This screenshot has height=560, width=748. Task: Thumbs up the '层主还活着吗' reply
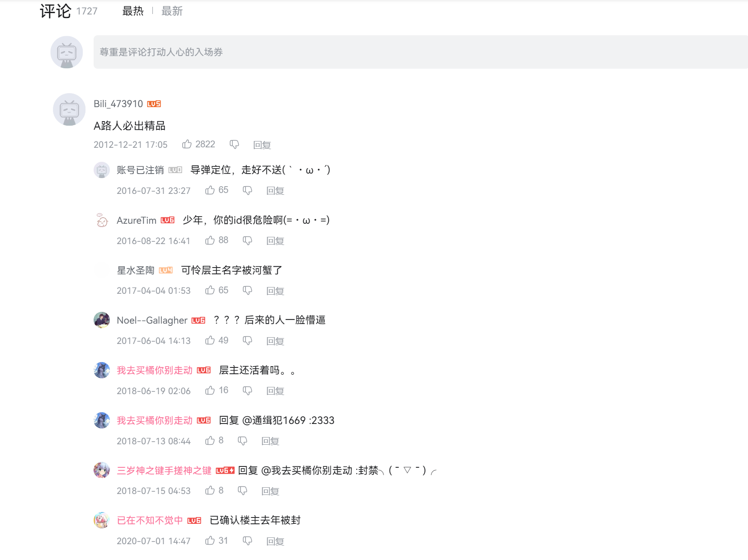pyautogui.click(x=210, y=391)
